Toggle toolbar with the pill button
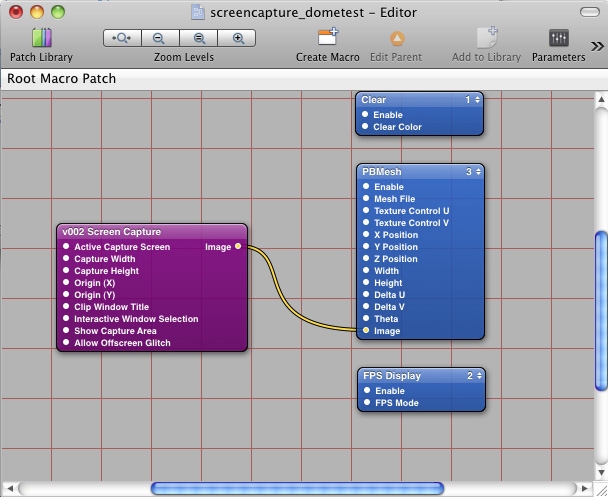 590,12
